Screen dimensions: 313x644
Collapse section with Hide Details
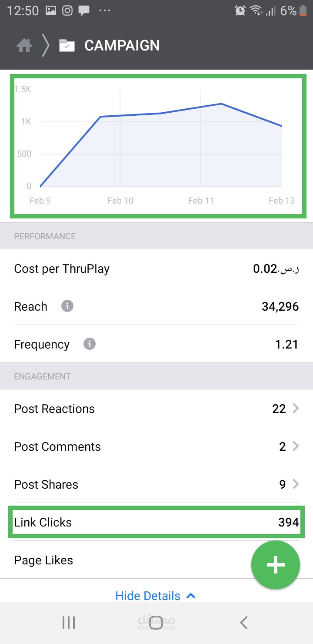155,596
